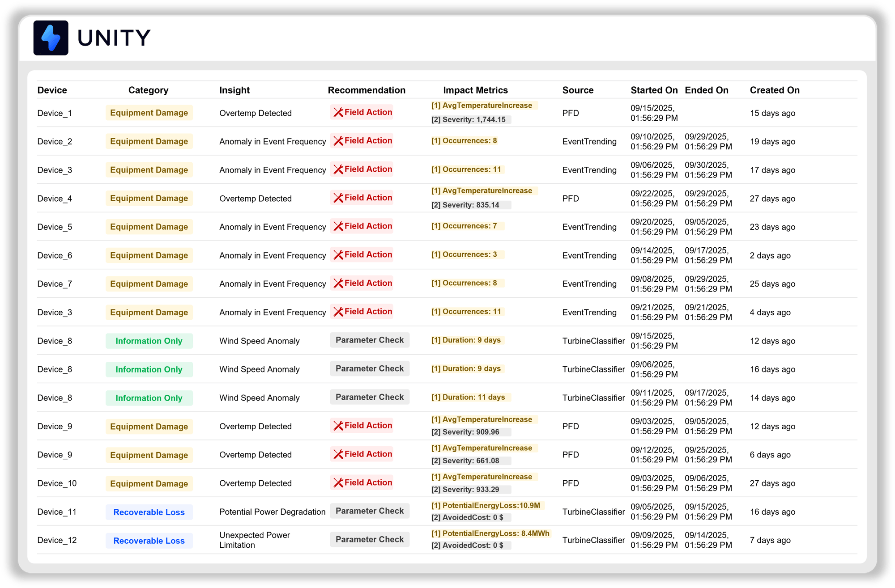This screenshot has width=895, height=588.
Task: Click the Unity logo icon
Action: click(x=51, y=38)
